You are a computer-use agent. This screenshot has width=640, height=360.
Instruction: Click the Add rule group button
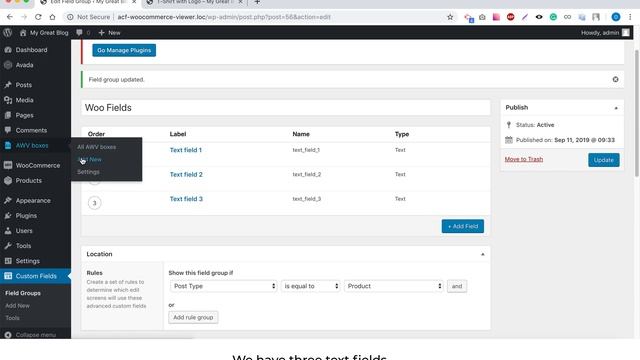click(193, 317)
